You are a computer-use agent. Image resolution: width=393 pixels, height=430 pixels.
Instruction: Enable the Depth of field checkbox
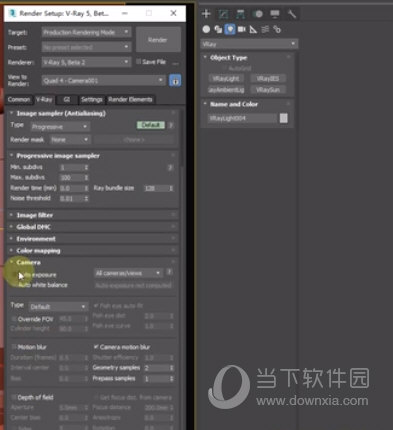[14, 397]
